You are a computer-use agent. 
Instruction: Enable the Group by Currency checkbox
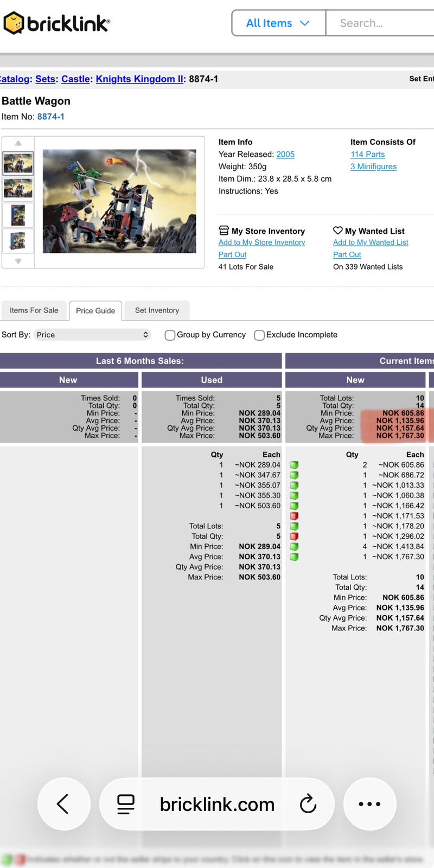[170, 335]
